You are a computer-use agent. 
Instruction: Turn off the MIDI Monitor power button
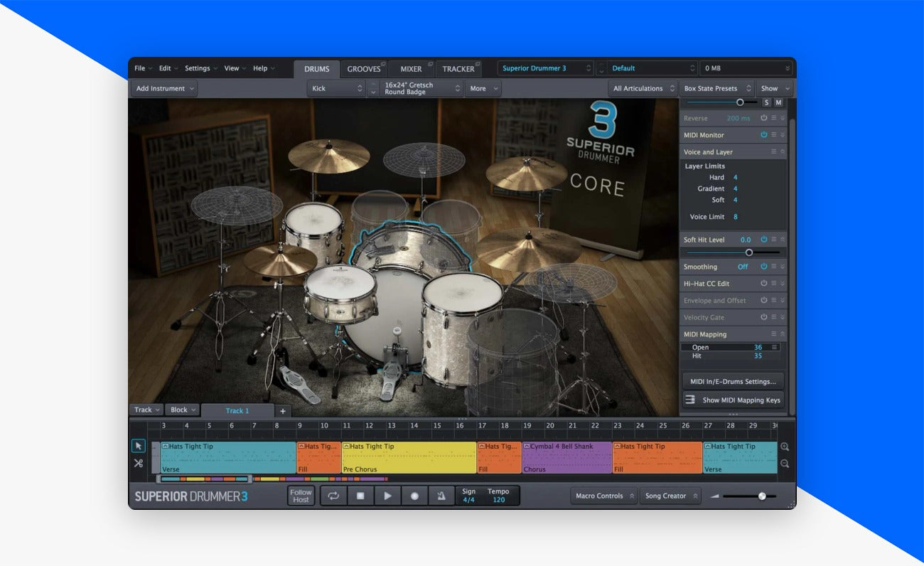pos(764,135)
